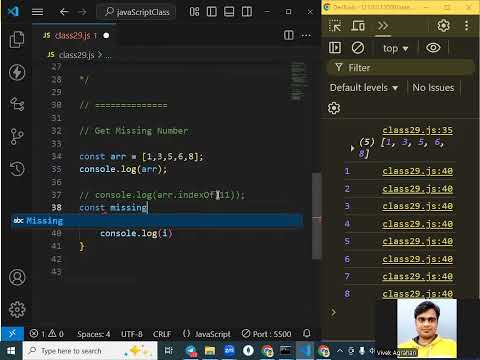
Task: Focus the Windows Type here to search box
Action: click(90, 351)
